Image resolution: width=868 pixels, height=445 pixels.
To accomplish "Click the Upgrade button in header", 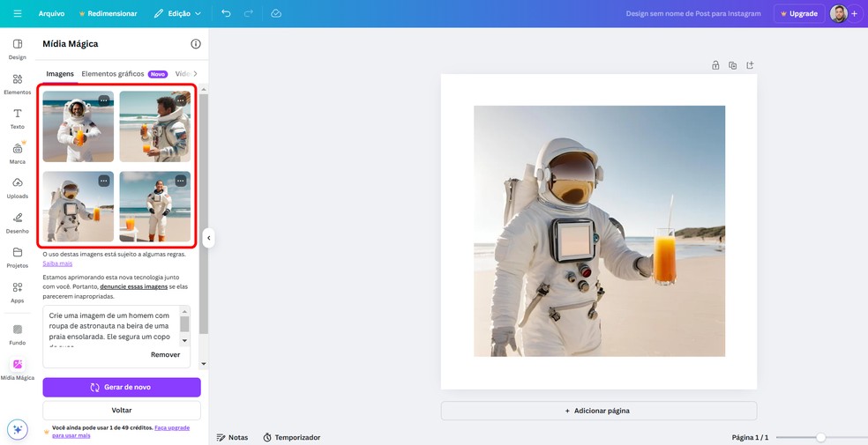I will pos(799,13).
